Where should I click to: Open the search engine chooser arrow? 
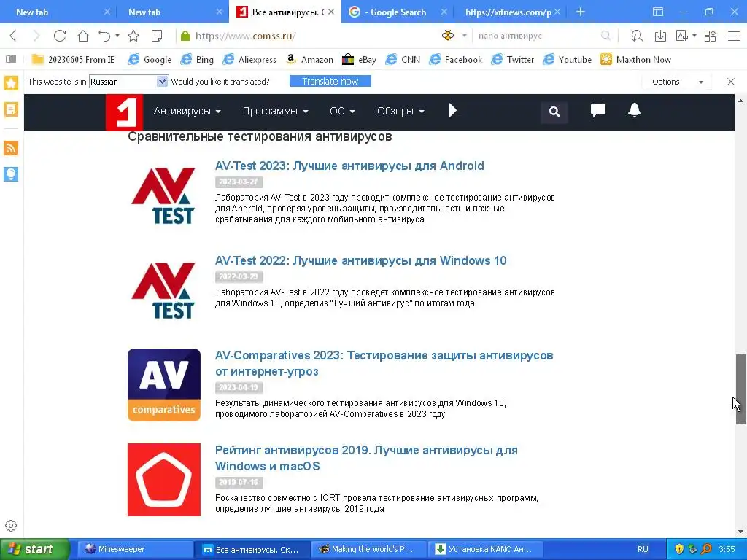pos(464,36)
